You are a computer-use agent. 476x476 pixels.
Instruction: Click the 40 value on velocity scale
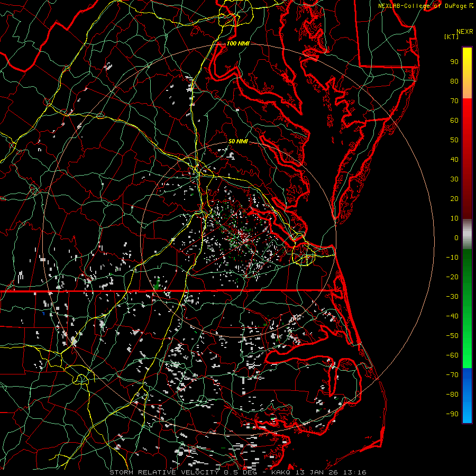[454, 159]
